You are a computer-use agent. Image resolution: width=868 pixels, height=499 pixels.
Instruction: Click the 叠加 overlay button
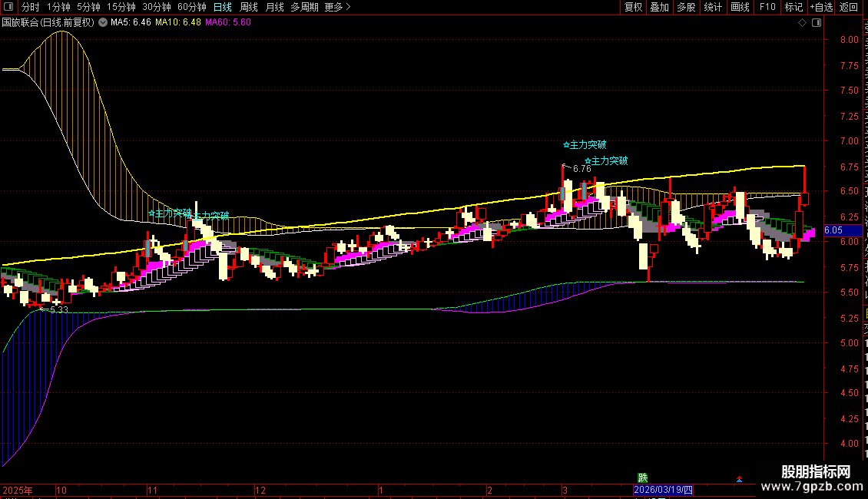click(x=659, y=7)
